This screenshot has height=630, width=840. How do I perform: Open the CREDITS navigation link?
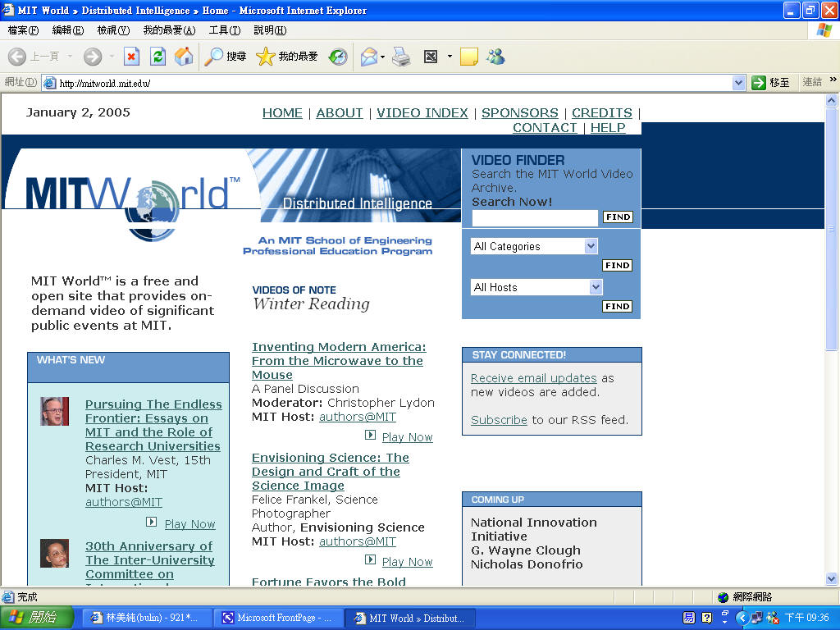(x=602, y=113)
